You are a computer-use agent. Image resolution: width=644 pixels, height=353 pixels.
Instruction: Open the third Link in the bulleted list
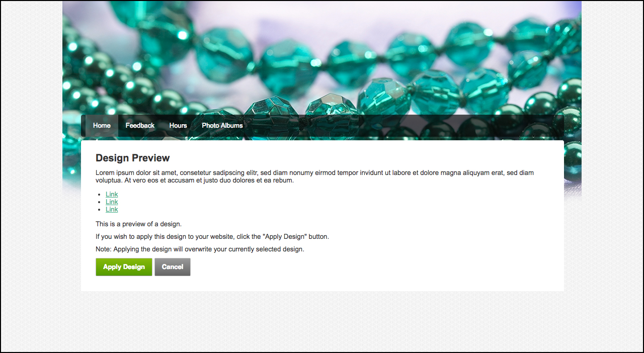(112, 209)
